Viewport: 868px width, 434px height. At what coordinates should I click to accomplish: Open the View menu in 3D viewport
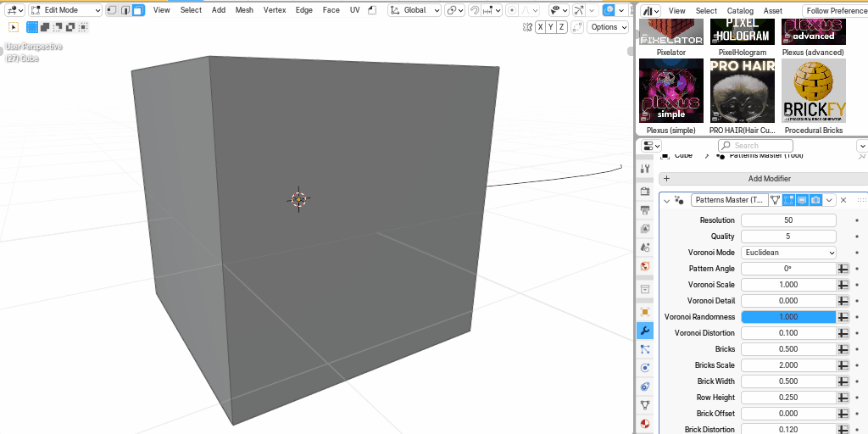coord(162,10)
